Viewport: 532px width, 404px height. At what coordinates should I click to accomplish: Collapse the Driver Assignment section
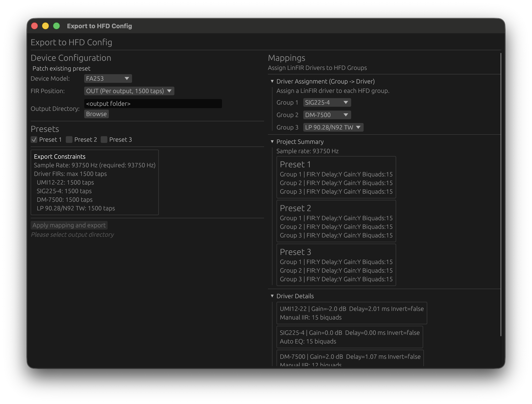pyautogui.click(x=272, y=81)
